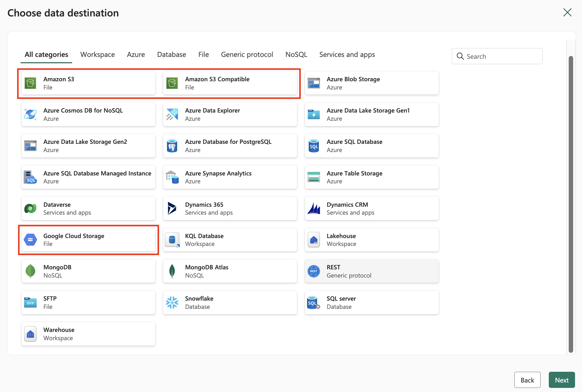Open the Services and apps tab
The height and width of the screenshot is (392, 582).
pyautogui.click(x=347, y=54)
